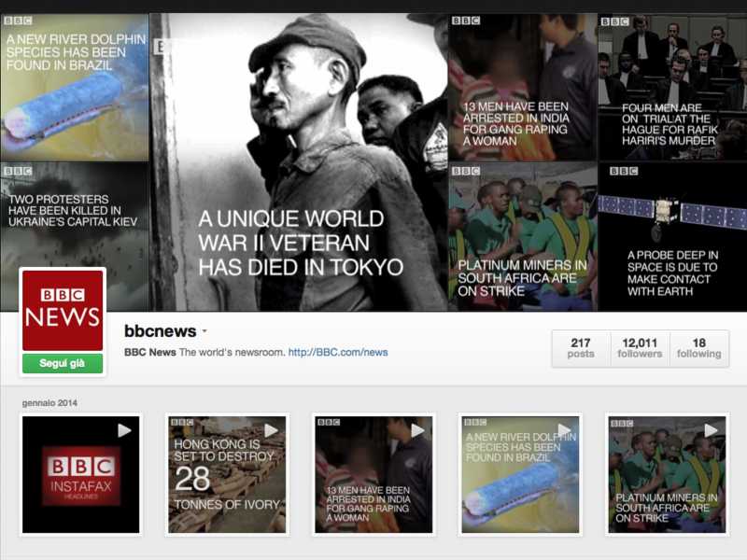Play the India arrests video thumbnail
The image size is (747, 560).
click(417, 430)
